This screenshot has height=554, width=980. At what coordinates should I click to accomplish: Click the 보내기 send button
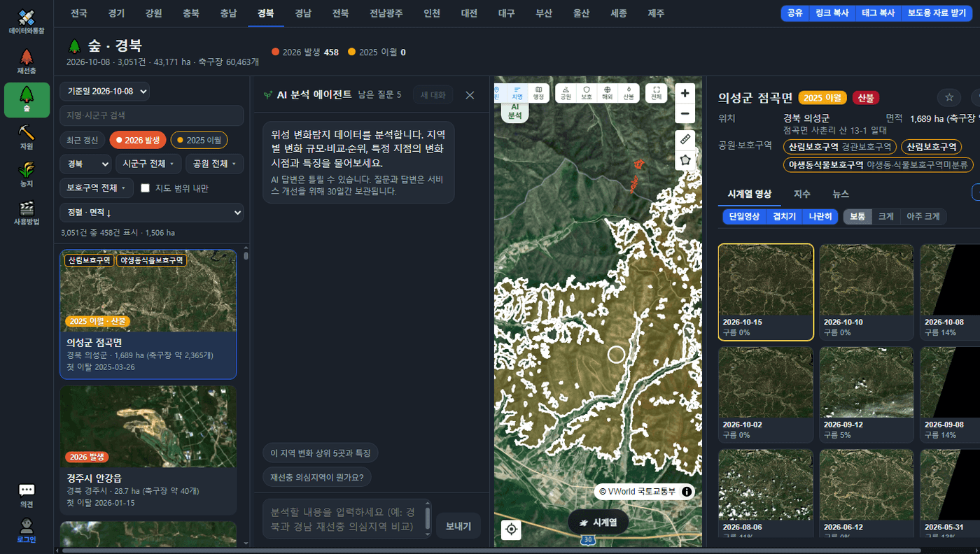click(x=458, y=526)
